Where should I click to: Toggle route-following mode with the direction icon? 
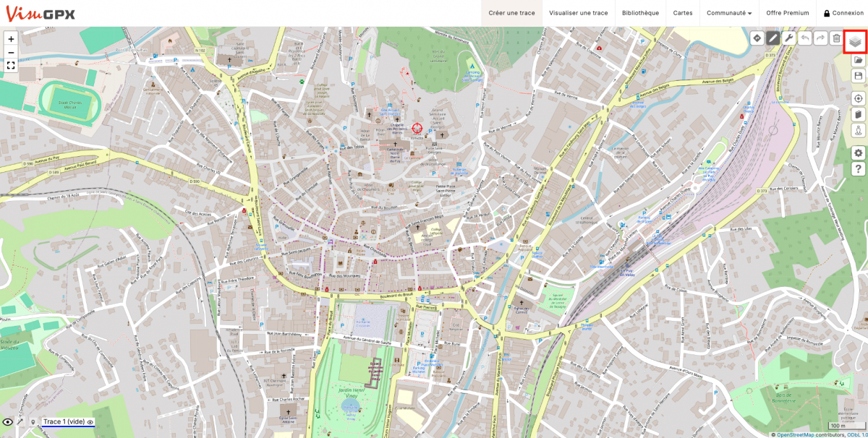click(757, 38)
